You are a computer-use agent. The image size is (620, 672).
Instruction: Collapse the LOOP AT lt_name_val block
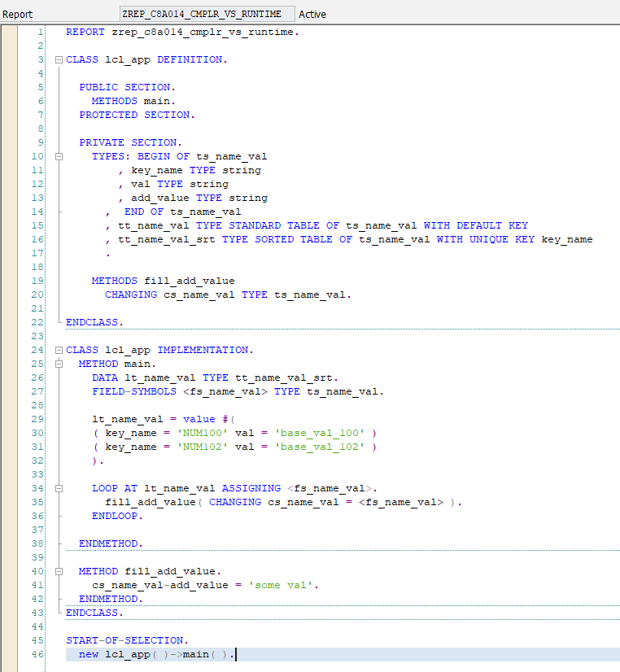[x=59, y=489]
